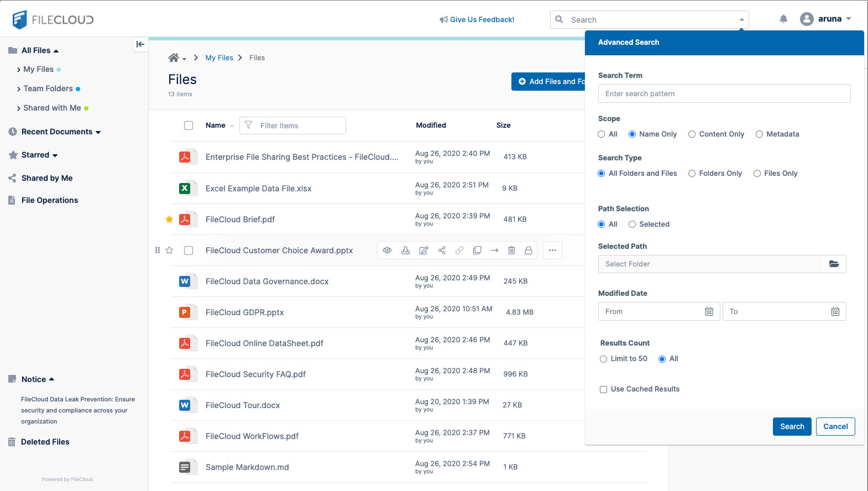This screenshot has height=491, width=868.
Task: Star the FileCloud Customer Choice Award file
Action: pos(170,250)
